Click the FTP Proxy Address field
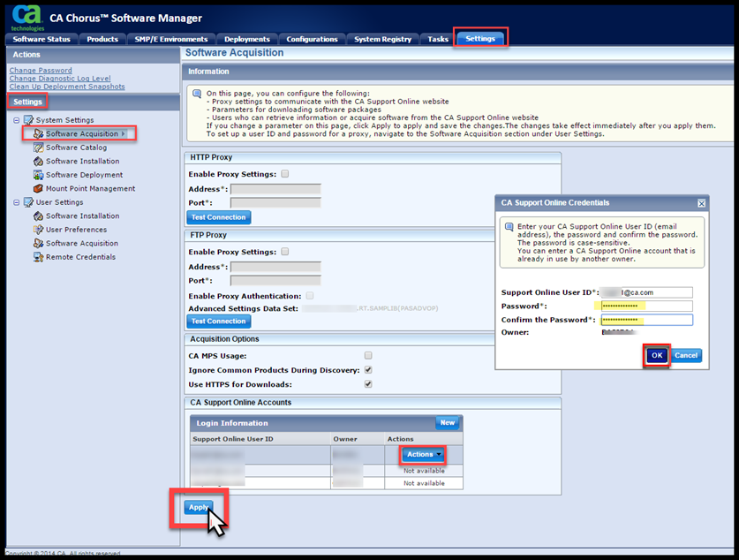This screenshot has height=560, width=739. coord(275,267)
